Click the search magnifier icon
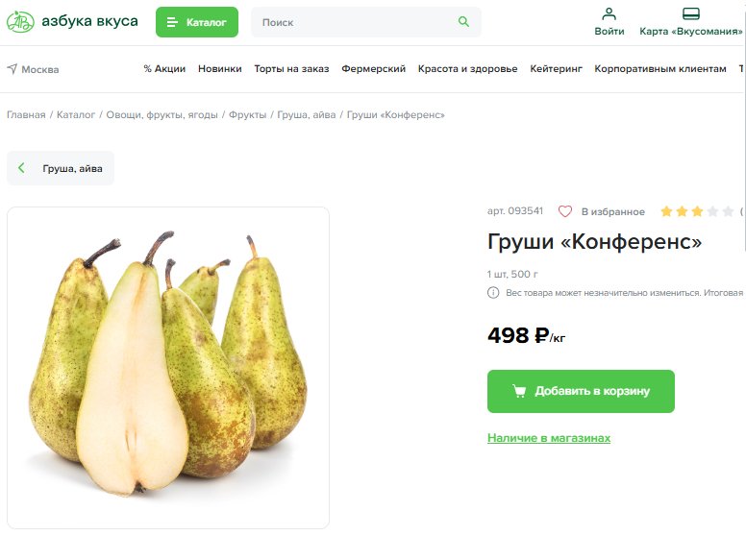Image resolution: width=746 pixels, height=560 pixels. click(x=463, y=21)
